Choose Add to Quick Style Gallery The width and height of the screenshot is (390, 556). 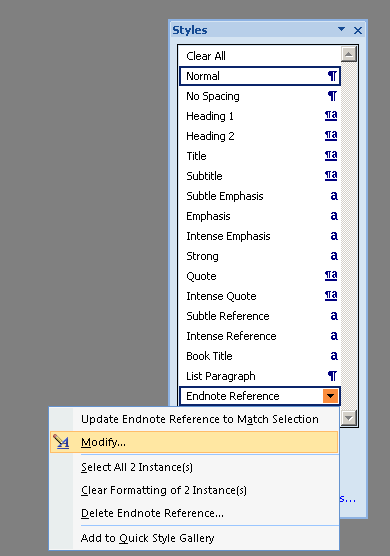[194, 538]
